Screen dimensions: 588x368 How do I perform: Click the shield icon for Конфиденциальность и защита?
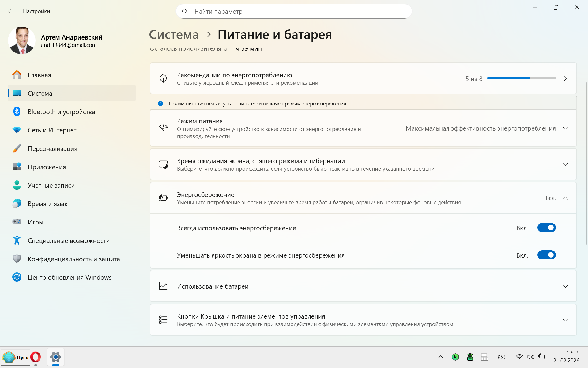pyautogui.click(x=17, y=259)
